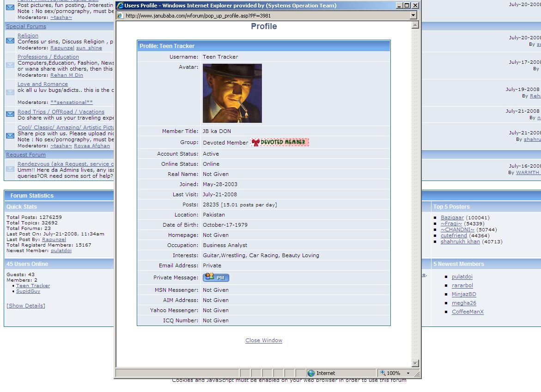Open top poster cutefriend link

(x=454, y=235)
